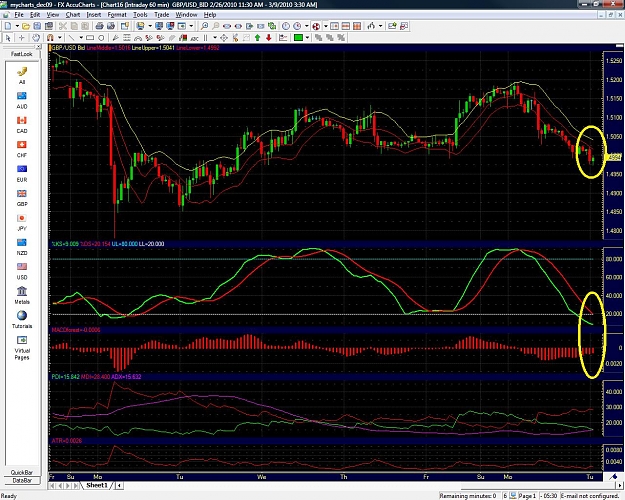Screen dimensions: 625x500
Task: Click the New document toolbar icon
Action: 8,26
